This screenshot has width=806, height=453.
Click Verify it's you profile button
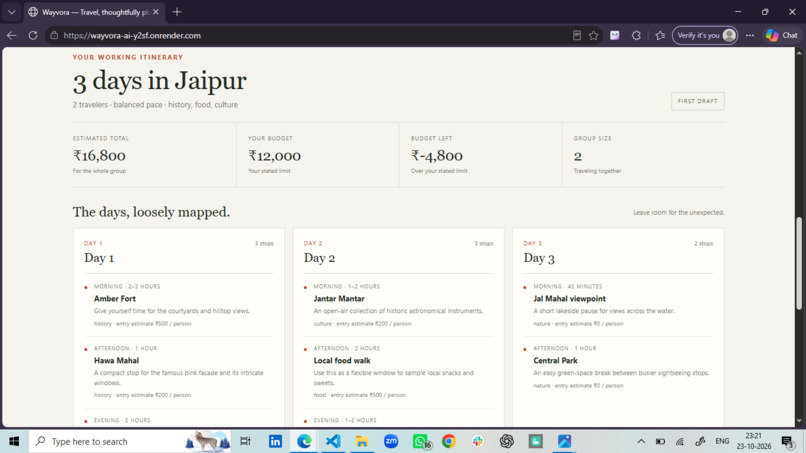coord(705,35)
